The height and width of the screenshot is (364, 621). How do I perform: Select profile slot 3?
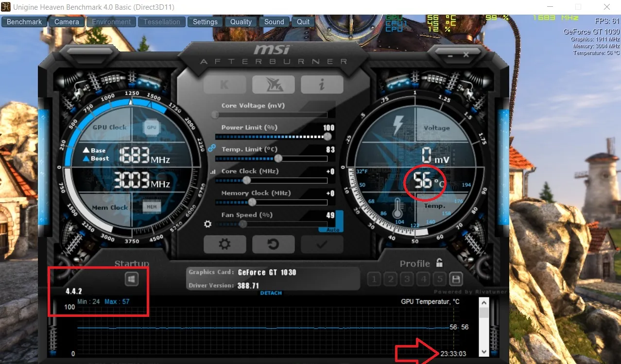pyautogui.click(x=407, y=279)
